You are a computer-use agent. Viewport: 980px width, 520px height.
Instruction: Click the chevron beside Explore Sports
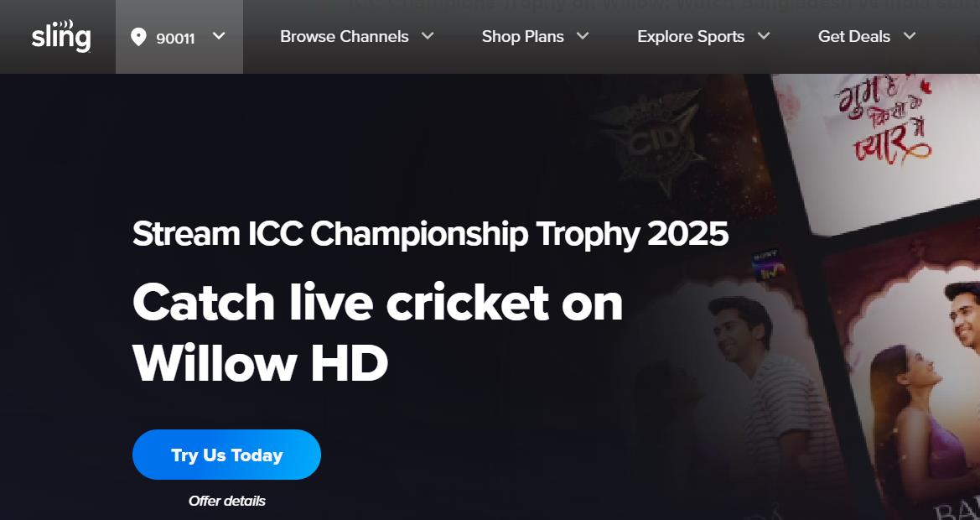(x=764, y=36)
